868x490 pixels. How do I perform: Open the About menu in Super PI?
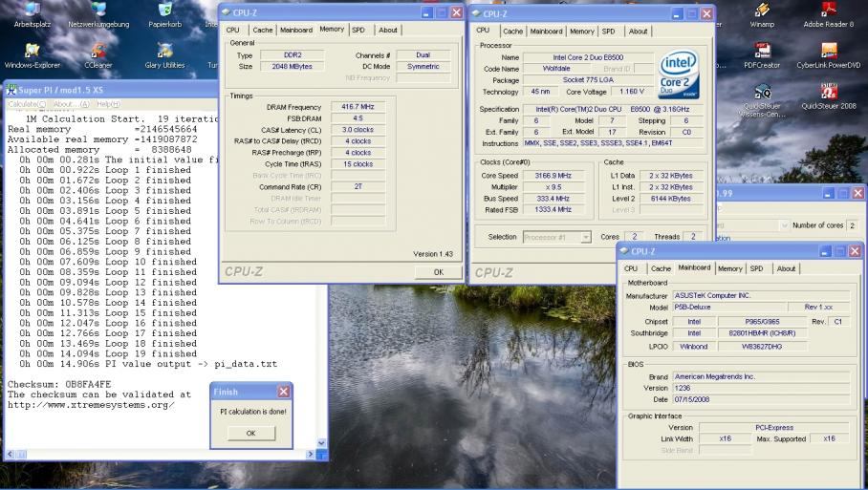coord(71,104)
